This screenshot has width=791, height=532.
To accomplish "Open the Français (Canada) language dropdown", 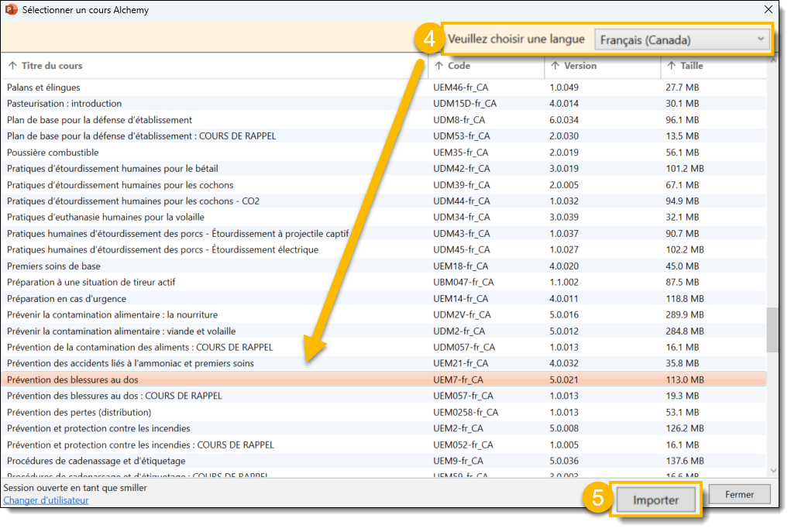I will [682, 39].
